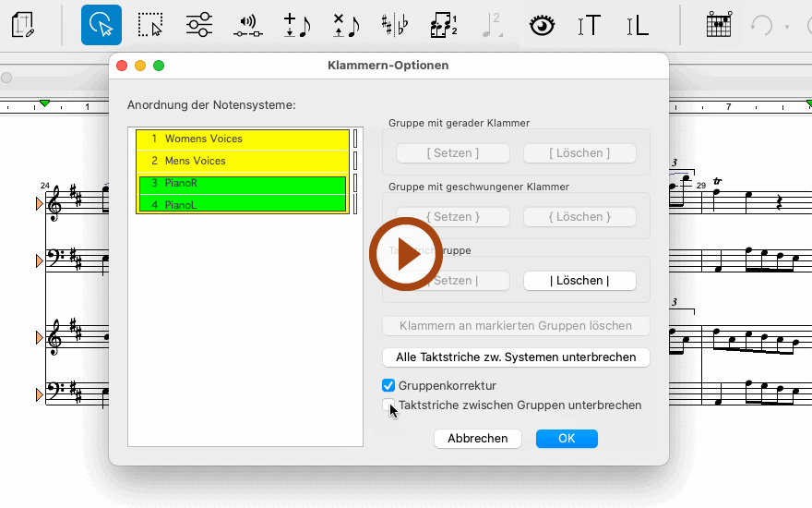Click Alle Taktstriche zw. Systemen unterbrechen

pyautogui.click(x=516, y=357)
